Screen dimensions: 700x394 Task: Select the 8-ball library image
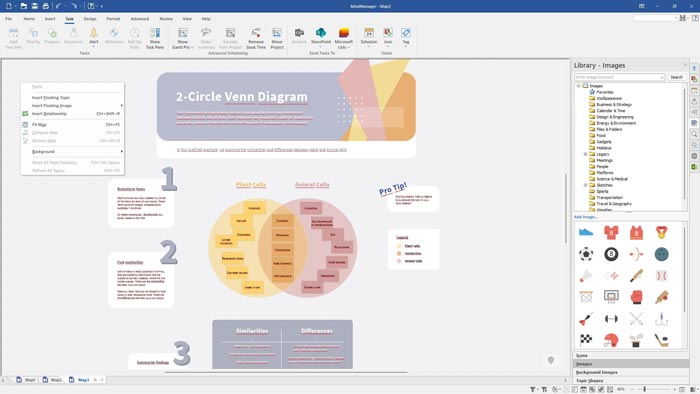[x=611, y=254]
